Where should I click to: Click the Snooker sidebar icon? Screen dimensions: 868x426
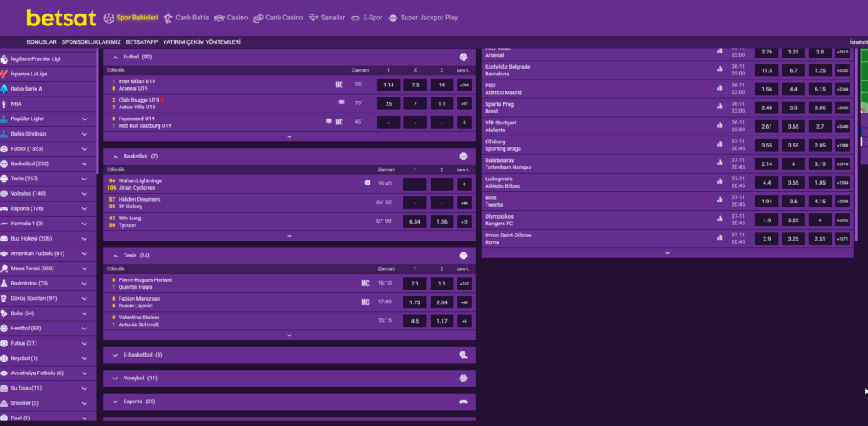[x=4, y=403]
